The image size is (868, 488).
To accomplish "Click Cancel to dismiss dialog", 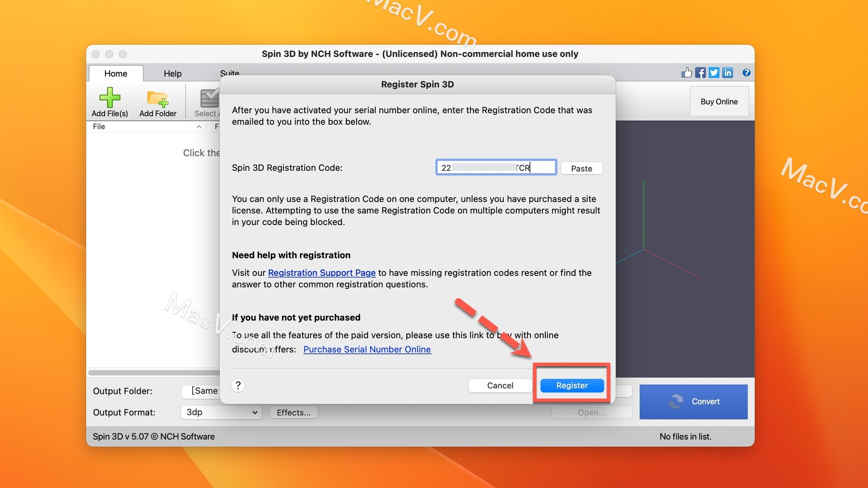I will tap(500, 385).
